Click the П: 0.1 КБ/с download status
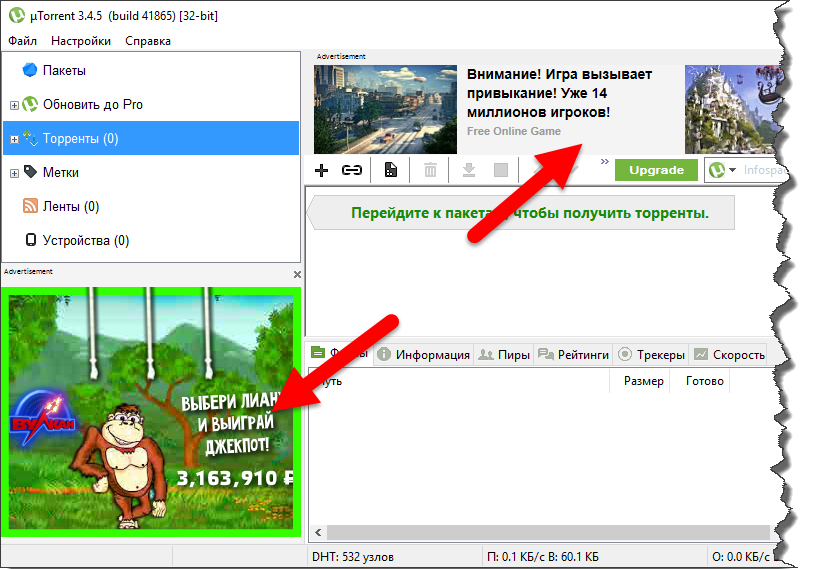Image resolution: width=815 pixels, height=569 pixels. (x=543, y=557)
